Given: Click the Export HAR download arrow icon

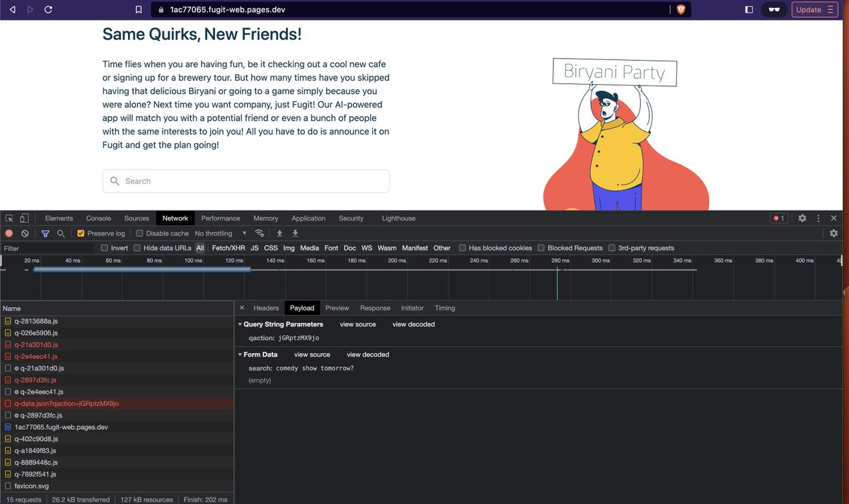Looking at the screenshot, I should pos(295,233).
